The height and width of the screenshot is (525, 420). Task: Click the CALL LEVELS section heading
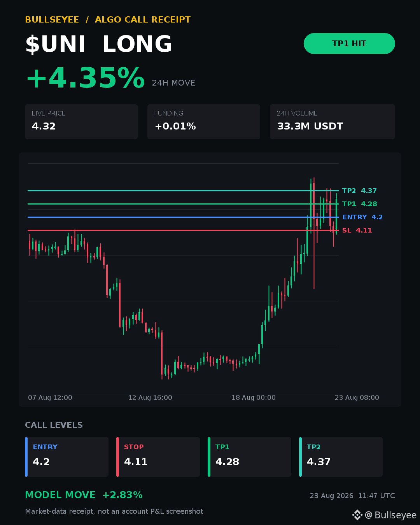click(54, 425)
